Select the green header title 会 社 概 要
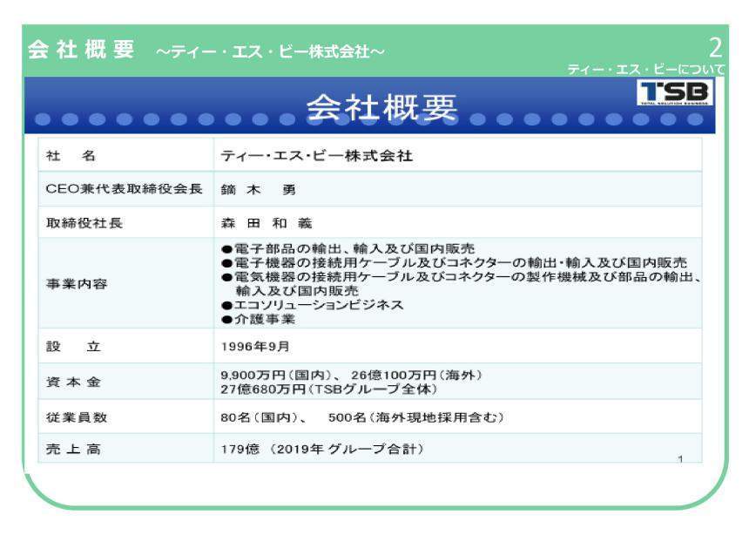 click(81, 49)
